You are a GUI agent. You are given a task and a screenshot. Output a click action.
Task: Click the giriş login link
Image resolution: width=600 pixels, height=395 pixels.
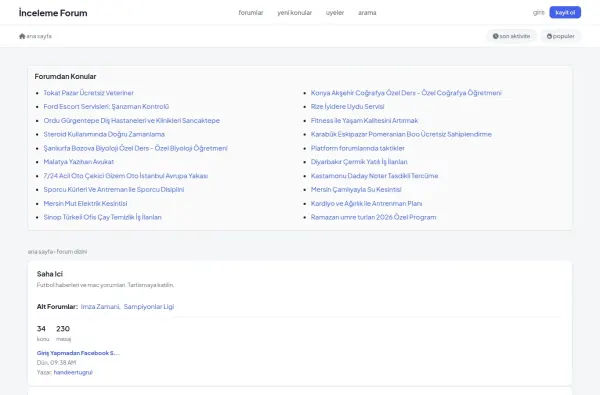(x=538, y=12)
